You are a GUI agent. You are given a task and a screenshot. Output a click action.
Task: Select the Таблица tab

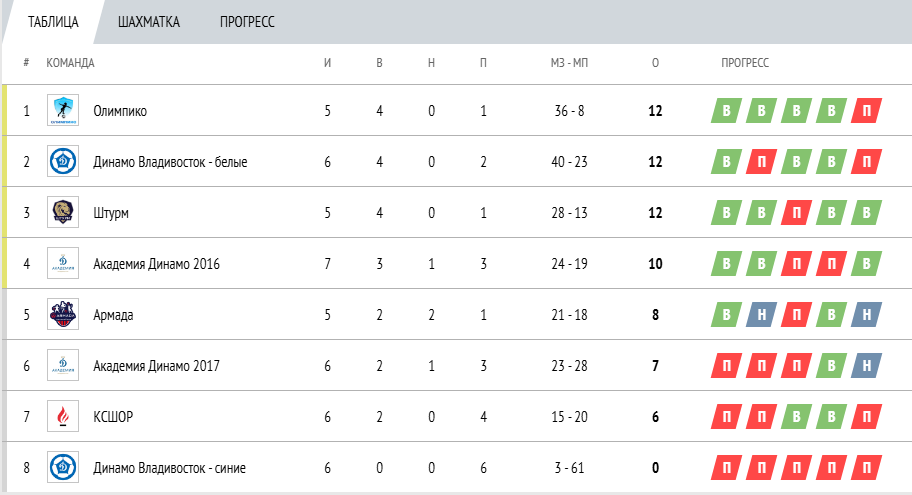pyautogui.click(x=54, y=22)
